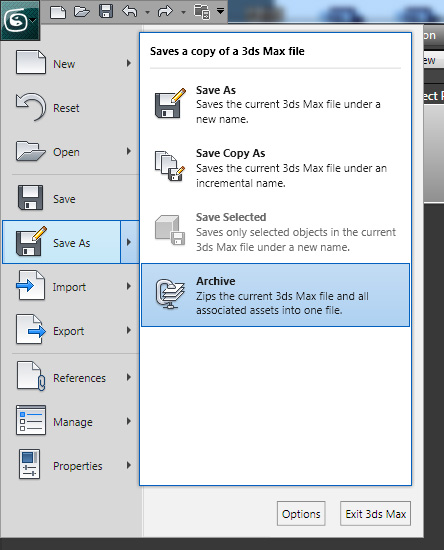Expand the Open submenu arrow
The image size is (444, 550).
(129, 151)
